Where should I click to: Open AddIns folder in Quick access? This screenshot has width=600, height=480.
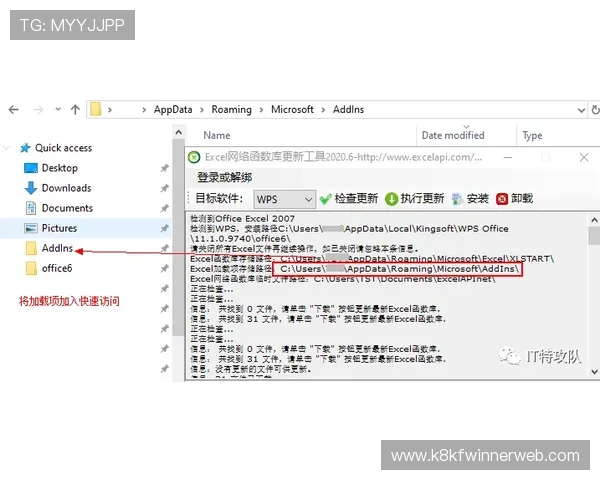[57, 248]
